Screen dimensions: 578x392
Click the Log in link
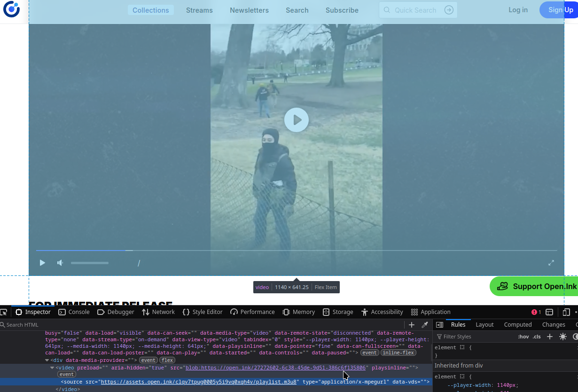[518, 10]
